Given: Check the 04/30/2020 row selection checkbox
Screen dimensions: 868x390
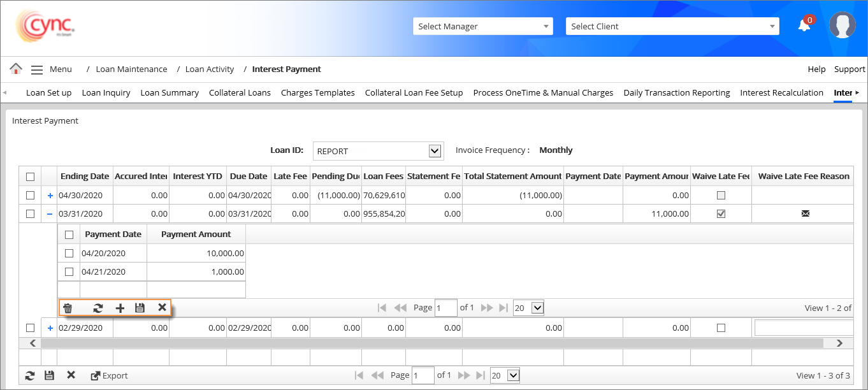Looking at the screenshot, I should pyautogui.click(x=30, y=196).
